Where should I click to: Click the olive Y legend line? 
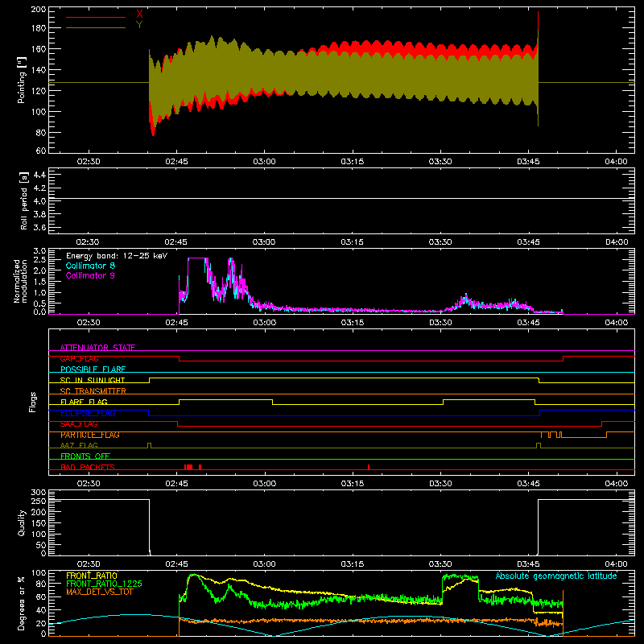pos(96,28)
